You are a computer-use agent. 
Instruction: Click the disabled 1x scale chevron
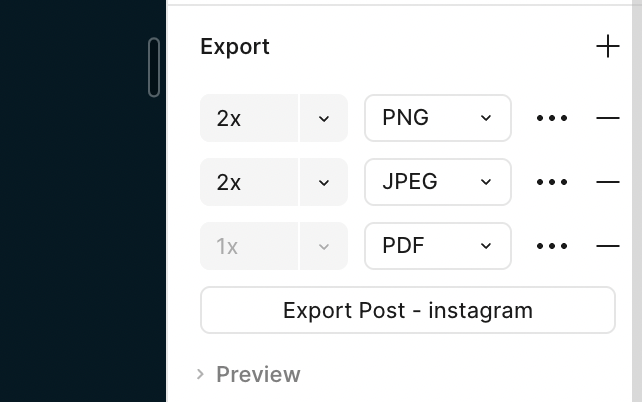(324, 246)
